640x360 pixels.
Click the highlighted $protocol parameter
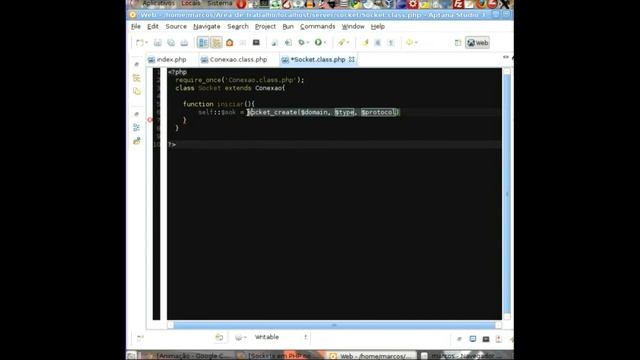click(x=379, y=112)
